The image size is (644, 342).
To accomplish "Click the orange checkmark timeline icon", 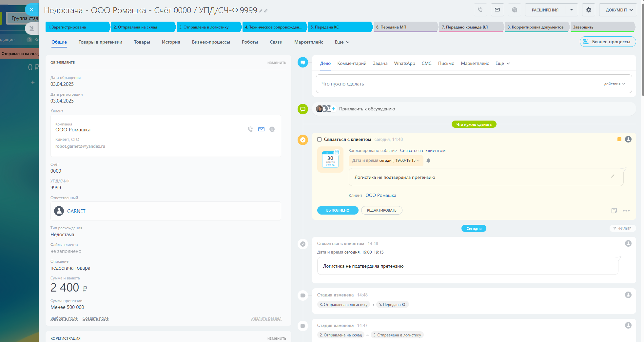I will click(303, 140).
